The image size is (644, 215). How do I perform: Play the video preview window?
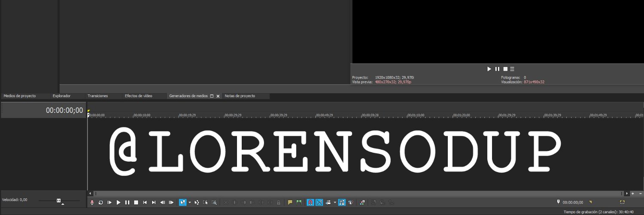(x=489, y=69)
